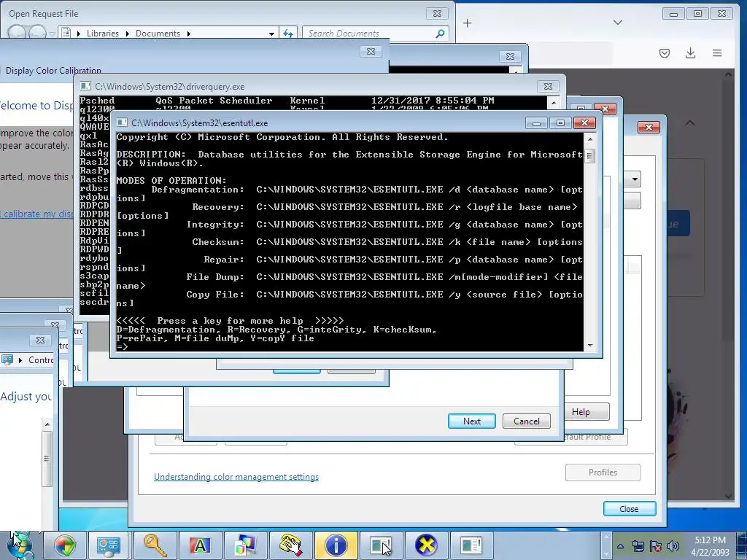Image resolution: width=747 pixels, height=560 pixels.
Task: Show hidden system tray icons
Action: click(x=620, y=546)
